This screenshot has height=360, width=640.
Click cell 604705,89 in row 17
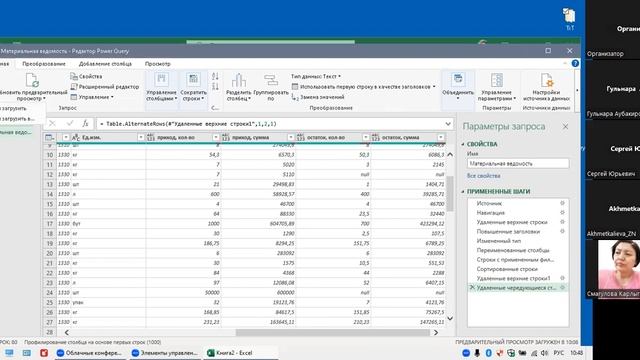click(x=258, y=224)
